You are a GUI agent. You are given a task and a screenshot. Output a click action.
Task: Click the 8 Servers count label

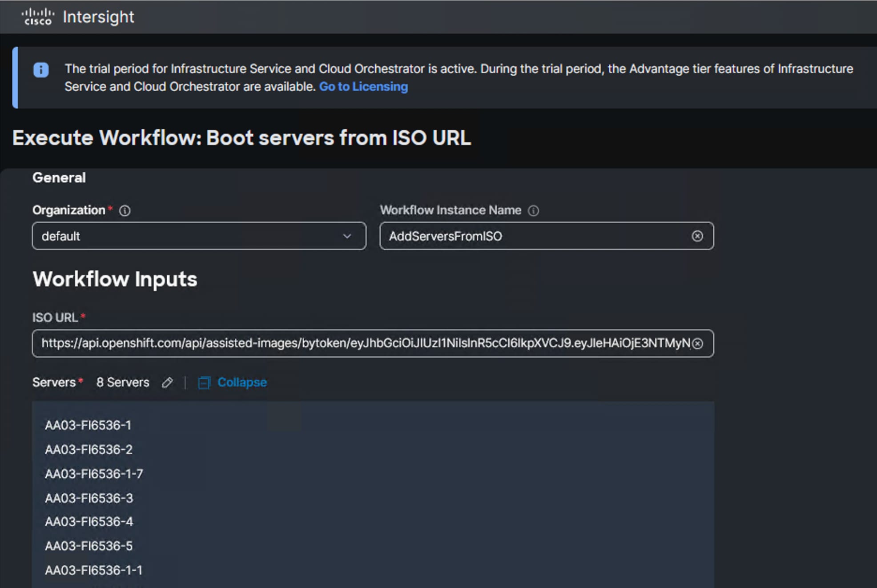pyautogui.click(x=123, y=383)
